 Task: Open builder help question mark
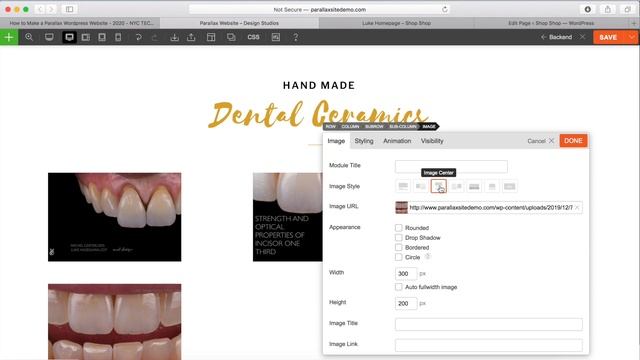(296, 37)
